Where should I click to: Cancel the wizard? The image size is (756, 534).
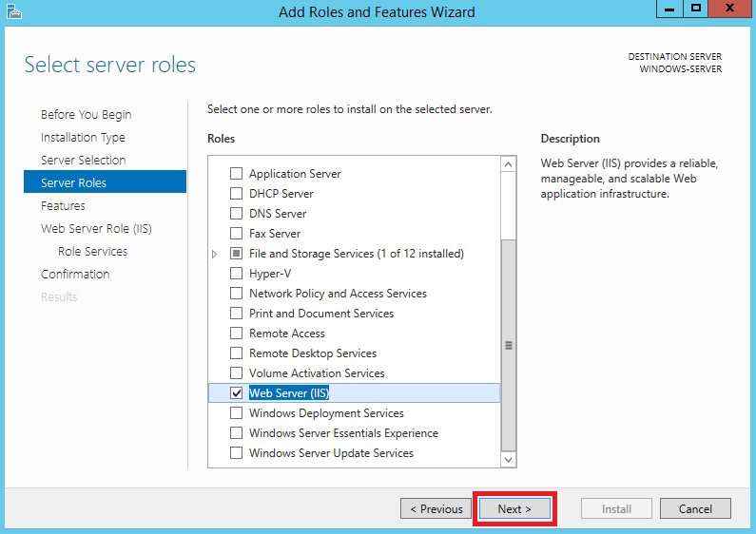(x=695, y=509)
